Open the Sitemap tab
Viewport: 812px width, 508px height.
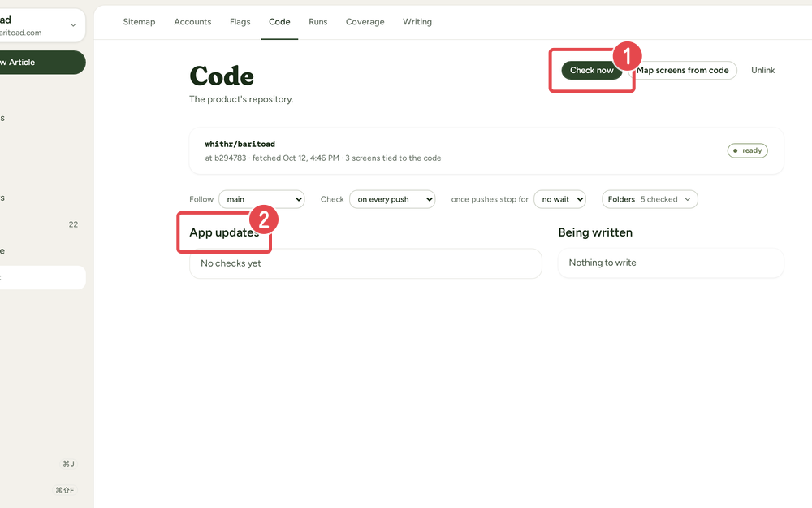pos(139,22)
